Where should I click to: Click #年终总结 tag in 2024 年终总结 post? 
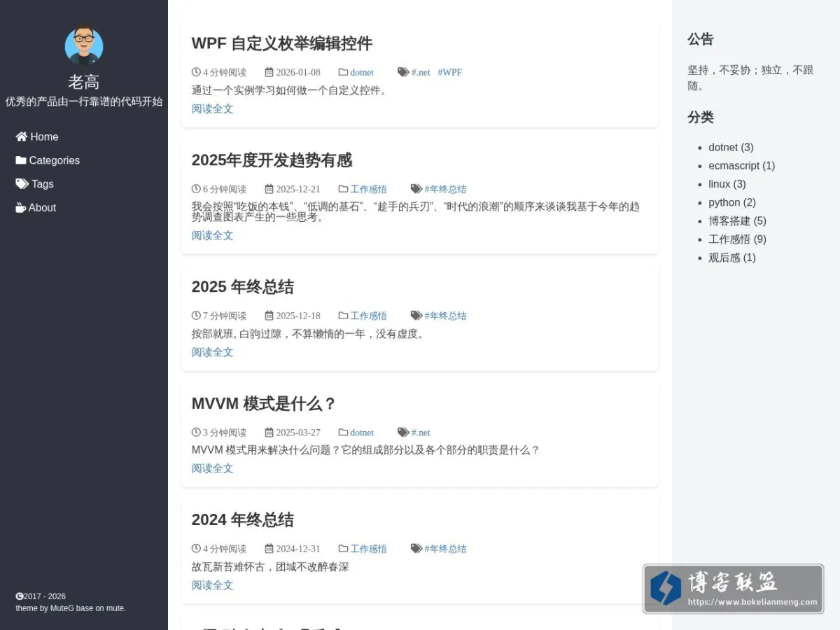(x=445, y=549)
